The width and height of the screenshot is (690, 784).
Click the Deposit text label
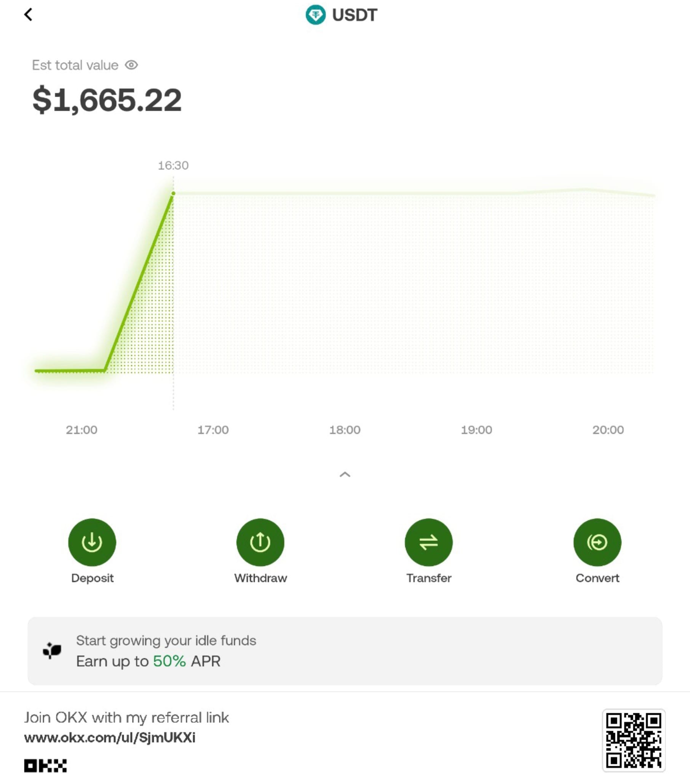click(92, 578)
